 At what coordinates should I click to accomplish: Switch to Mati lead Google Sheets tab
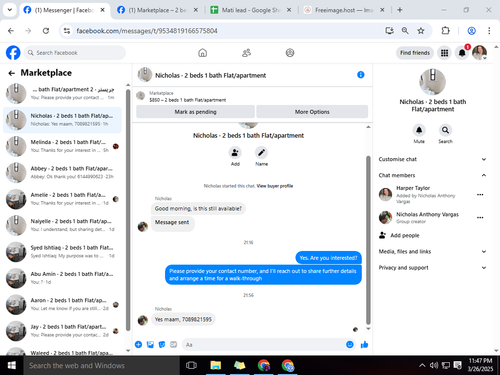pos(250,10)
